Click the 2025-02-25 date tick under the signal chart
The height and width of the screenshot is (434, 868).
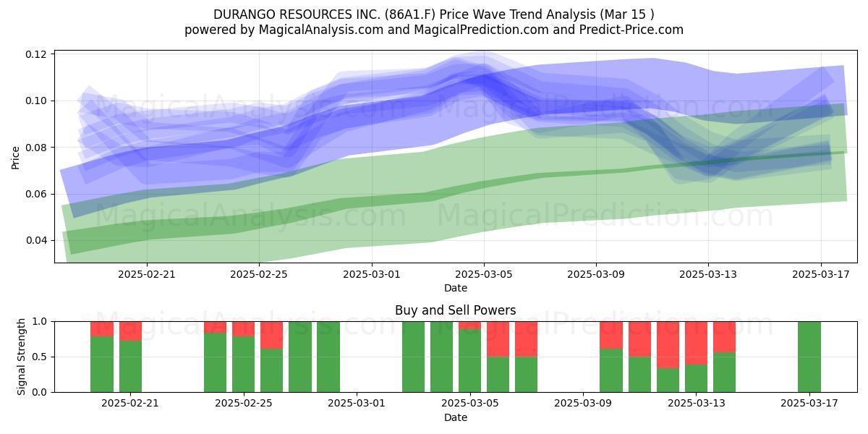[244, 403]
